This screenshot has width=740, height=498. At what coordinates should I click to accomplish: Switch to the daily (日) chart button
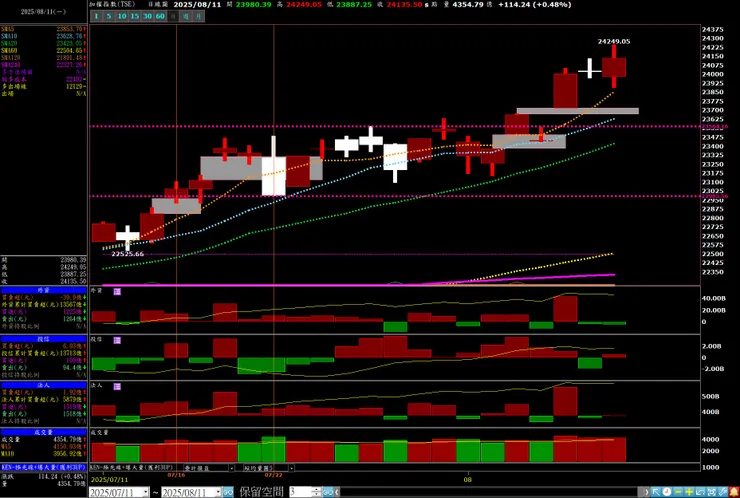(173, 16)
